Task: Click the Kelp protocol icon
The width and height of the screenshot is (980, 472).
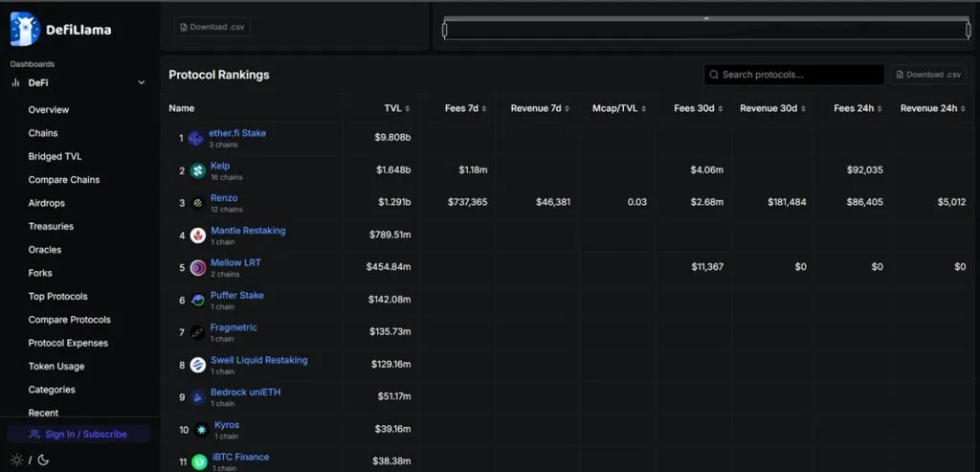Action: pos(198,170)
